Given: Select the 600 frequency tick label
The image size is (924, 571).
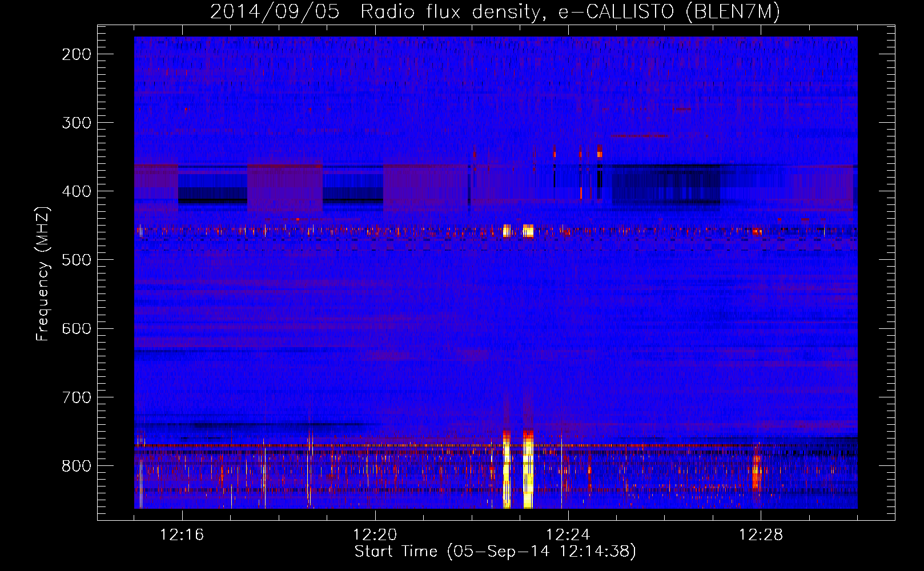Looking at the screenshot, I should [x=77, y=328].
